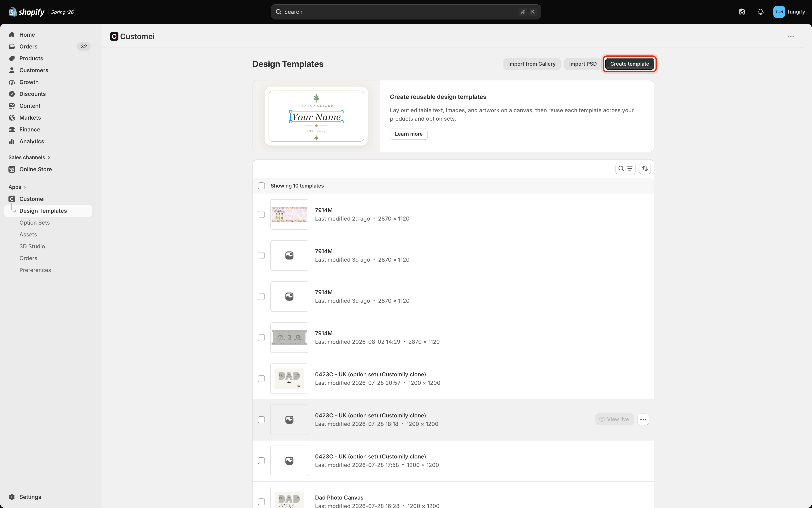The width and height of the screenshot is (812, 508).
Task: Click the Orders count badge 32
Action: (84, 46)
